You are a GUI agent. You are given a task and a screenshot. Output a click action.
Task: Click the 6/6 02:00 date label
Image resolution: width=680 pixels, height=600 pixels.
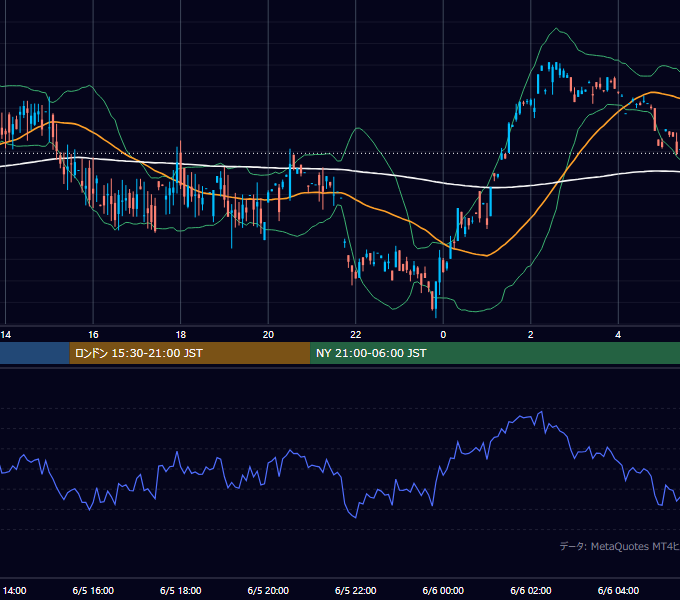531,590
